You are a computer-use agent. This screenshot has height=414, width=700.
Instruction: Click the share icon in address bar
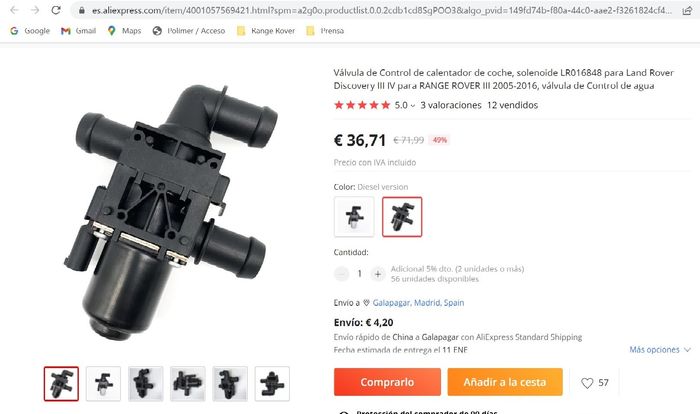click(687, 10)
